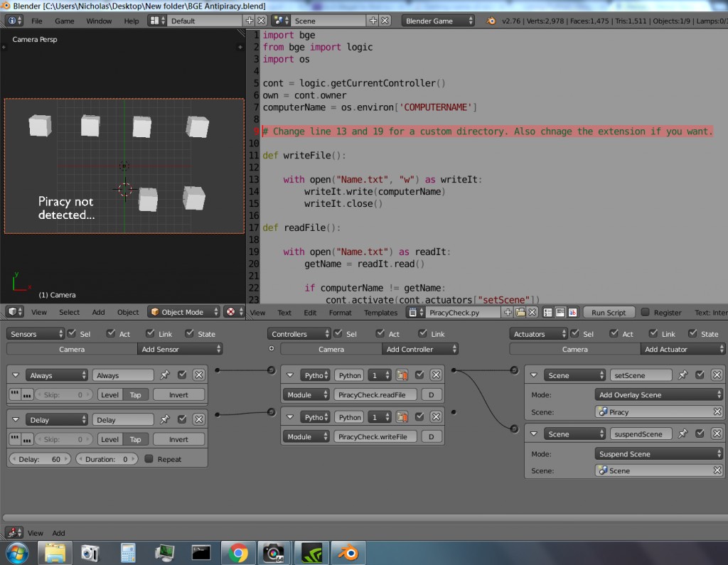Unlink the PiracyCheck.py text datablock
728x565 pixels.
[532, 311]
